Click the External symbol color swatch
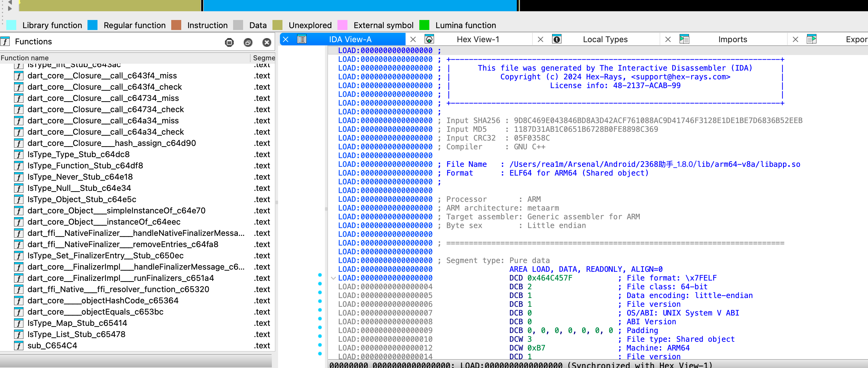Viewport: 868px width, 368px height. pyautogui.click(x=342, y=25)
